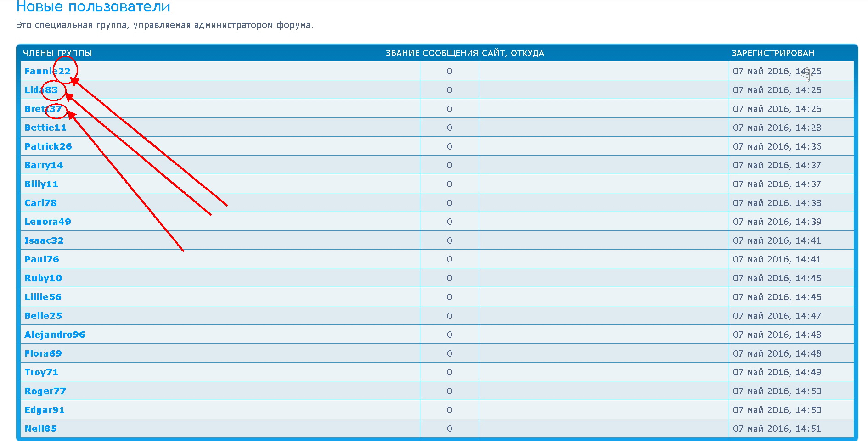This screenshot has height=441, width=868.
Task: Click the 'Зарегистрирован' column header
Action: tap(773, 53)
